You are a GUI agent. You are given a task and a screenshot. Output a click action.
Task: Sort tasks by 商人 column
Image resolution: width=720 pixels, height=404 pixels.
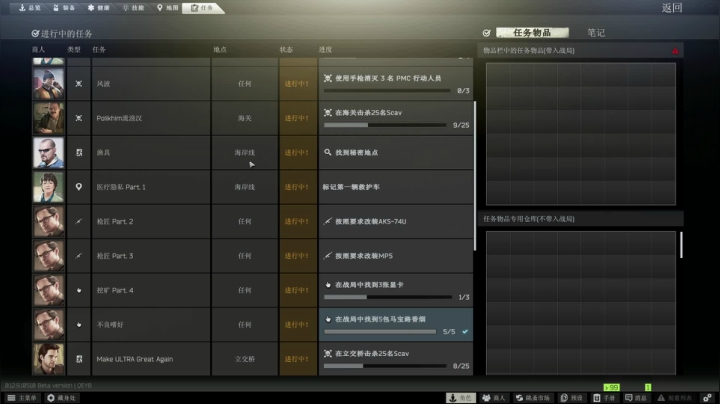tap(39, 49)
